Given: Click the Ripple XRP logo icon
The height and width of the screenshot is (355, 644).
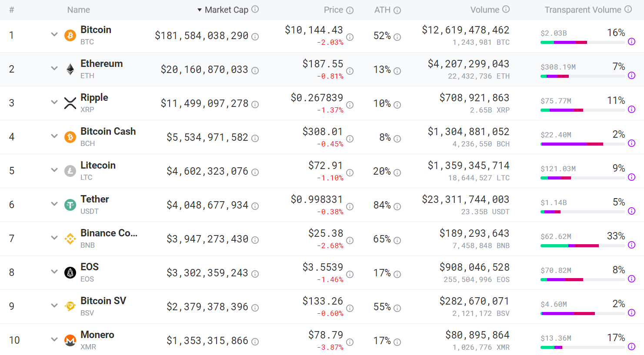Looking at the screenshot, I should point(70,103).
